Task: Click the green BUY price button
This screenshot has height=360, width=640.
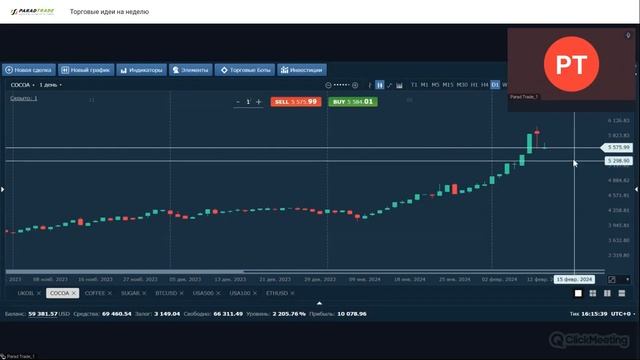Action: [353, 102]
